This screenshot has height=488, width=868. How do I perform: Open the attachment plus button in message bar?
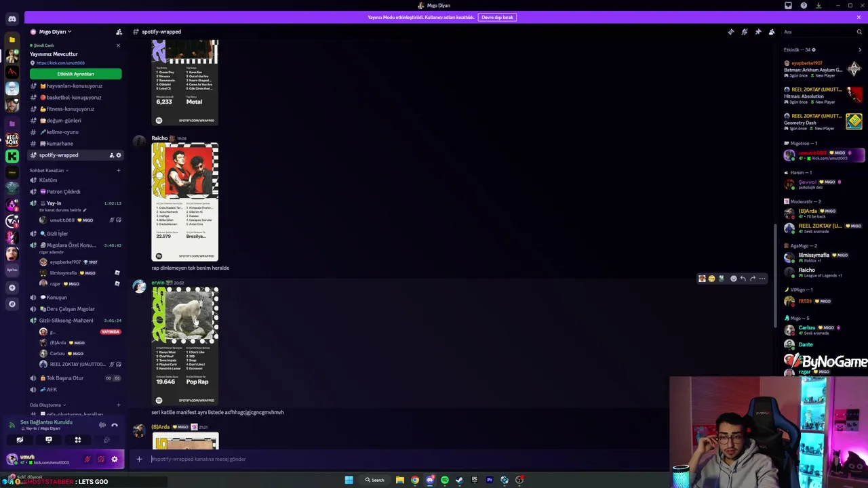(139, 459)
